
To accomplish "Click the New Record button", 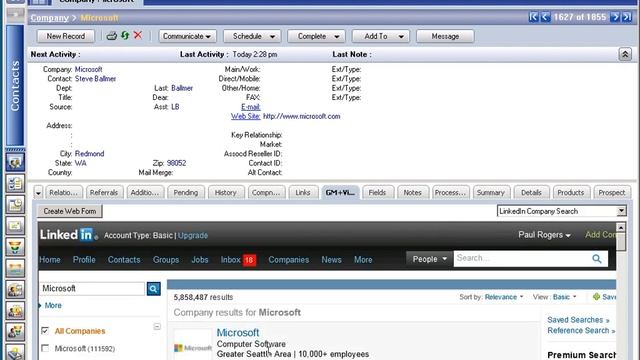I will 66,36.
